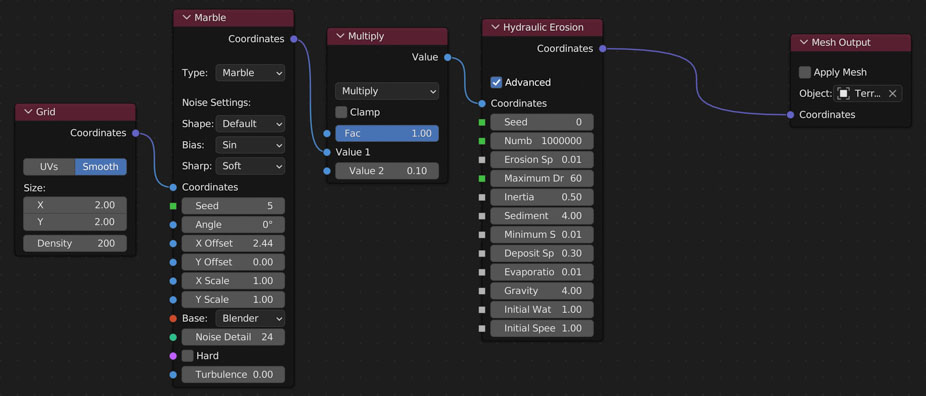The height and width of the screenshot is (396, 926).
Task: Click the Noise Detail field set to 24
Action: pos(233,337)
